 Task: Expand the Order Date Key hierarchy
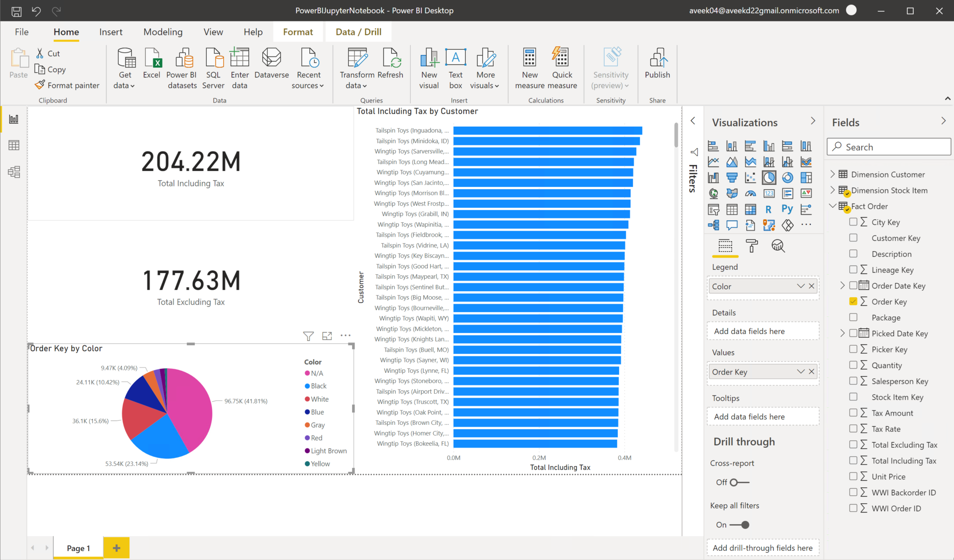click(843, 286)
